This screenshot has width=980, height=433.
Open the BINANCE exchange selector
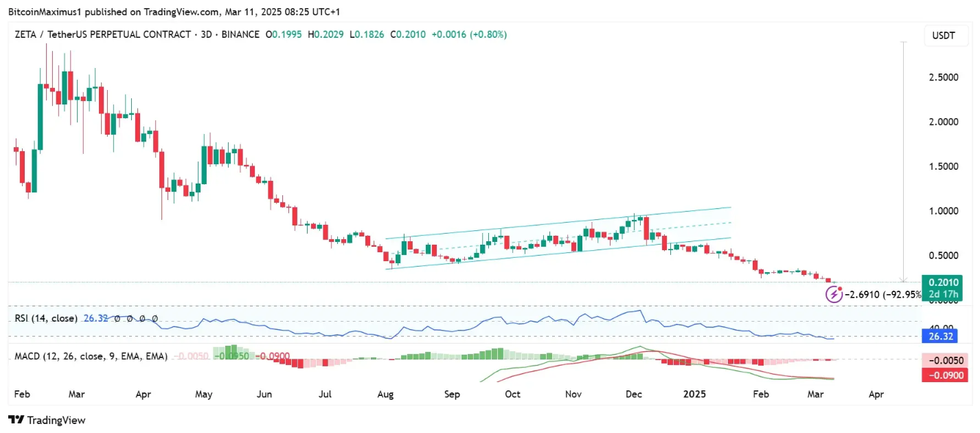[242, 34]
